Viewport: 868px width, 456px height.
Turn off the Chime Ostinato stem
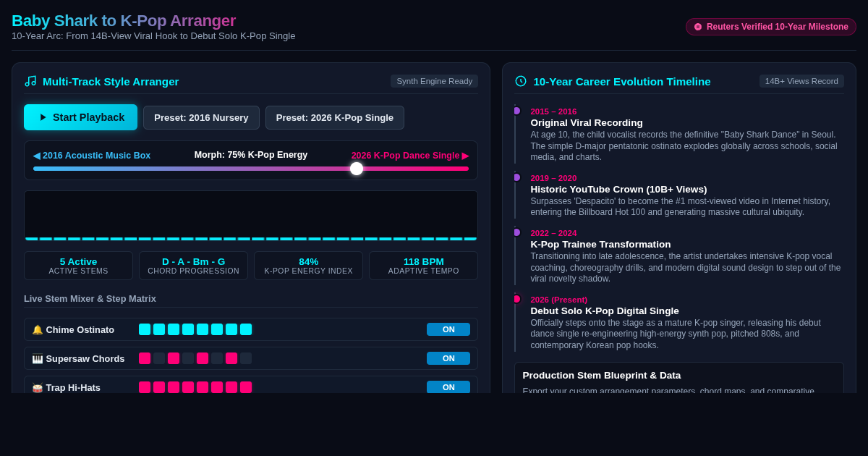[x=448, y=329]
